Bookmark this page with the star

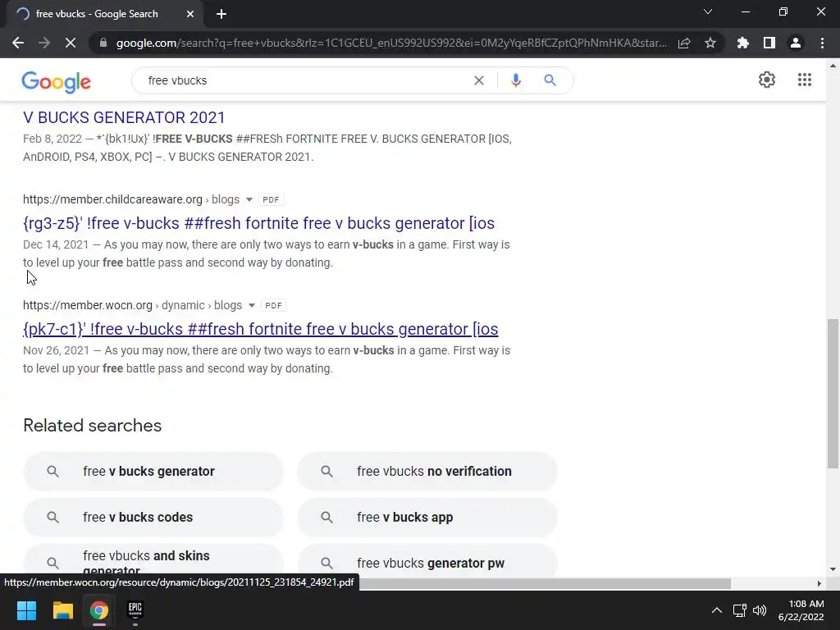(710, 43)
